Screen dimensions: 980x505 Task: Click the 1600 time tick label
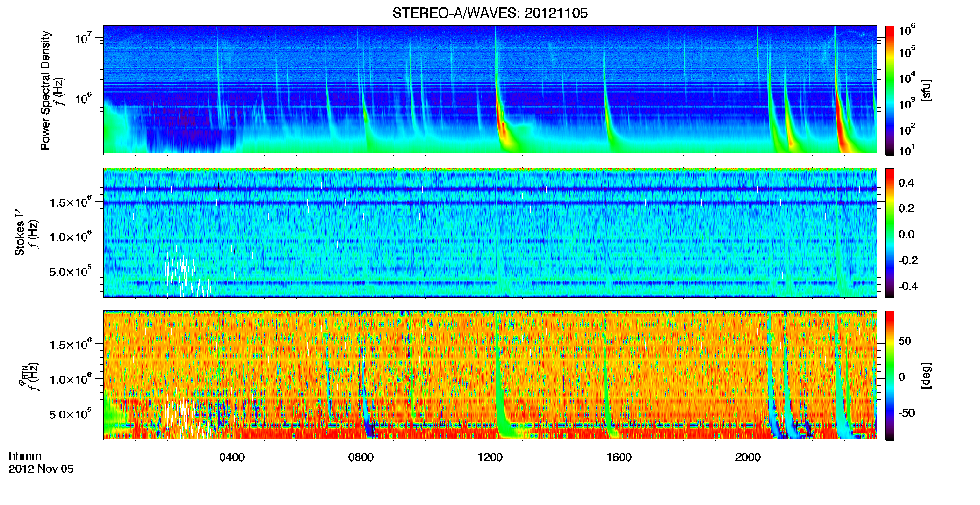[619, 457]
